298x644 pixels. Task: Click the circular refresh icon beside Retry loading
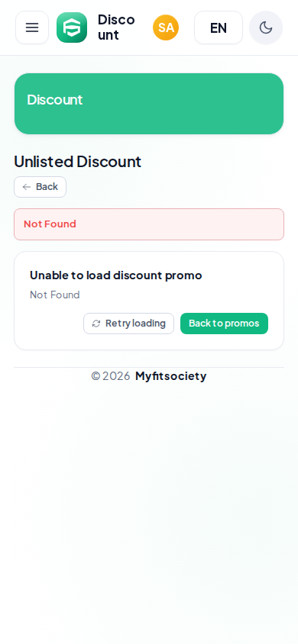point(96,324)
